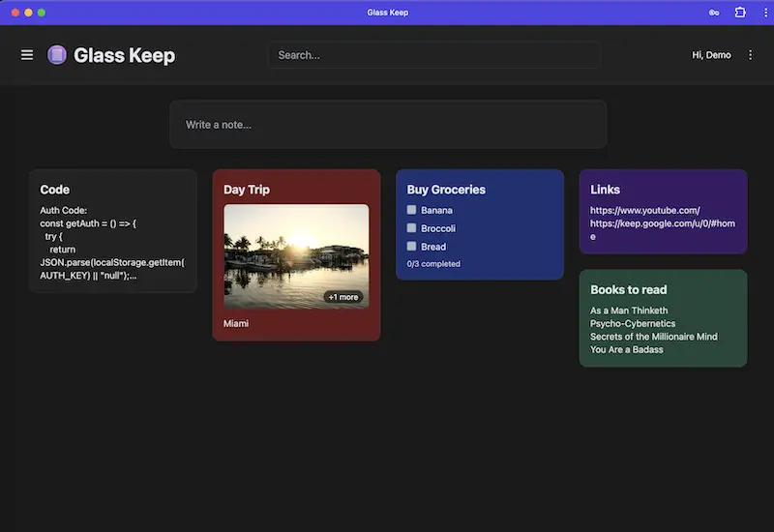
Task: Click the 'Write a note...' field
Action: [x=388, y=125]
